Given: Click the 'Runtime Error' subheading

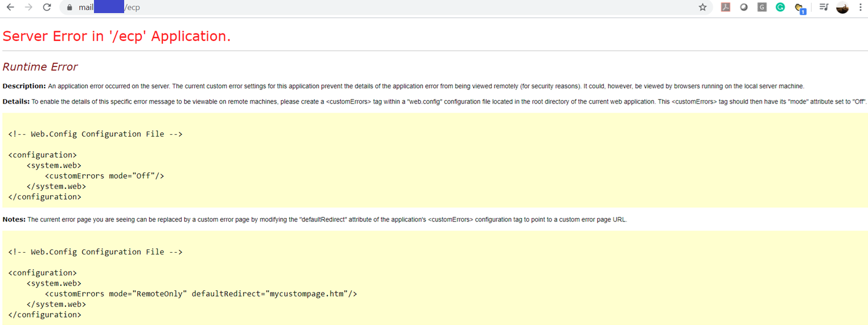Looking at the screenshot, I should (x=40, y=67).
